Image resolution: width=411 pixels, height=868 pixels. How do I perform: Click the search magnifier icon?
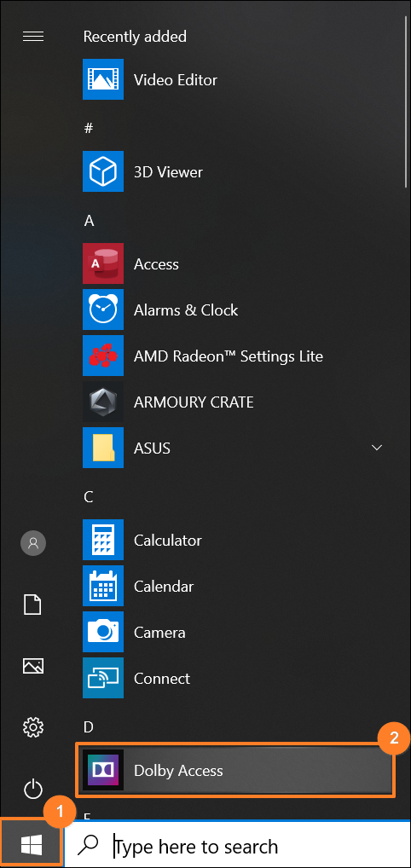point(88,845)
